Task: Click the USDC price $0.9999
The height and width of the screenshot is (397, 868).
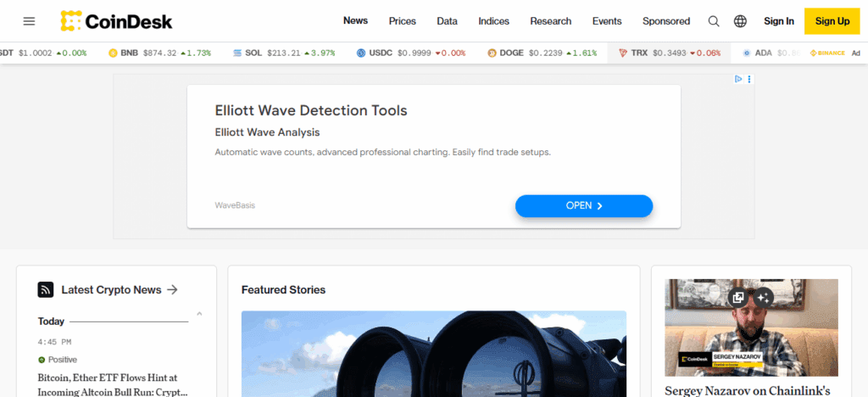Action: (x=414, y=53)
